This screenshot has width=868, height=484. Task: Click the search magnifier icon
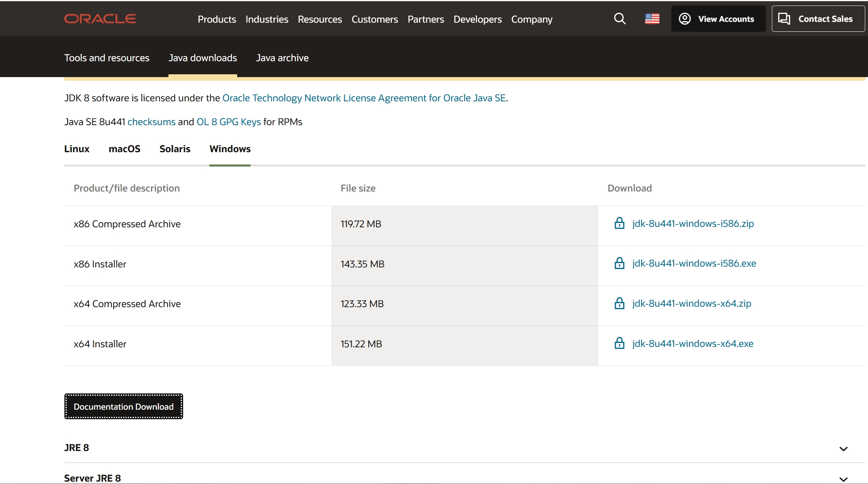620,19
